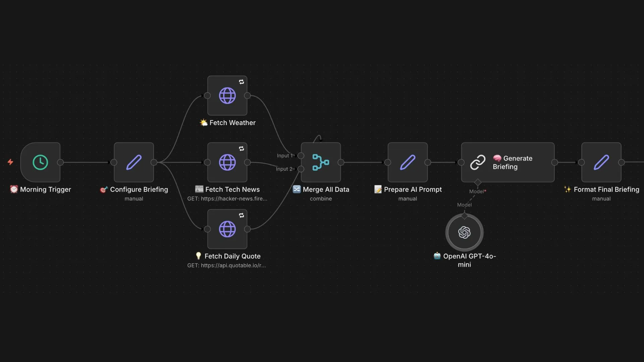Viewport: 644px width, 362px height.
Task: Open the Prepare AI Prompt pencil node
Action: tap(408, 162)
